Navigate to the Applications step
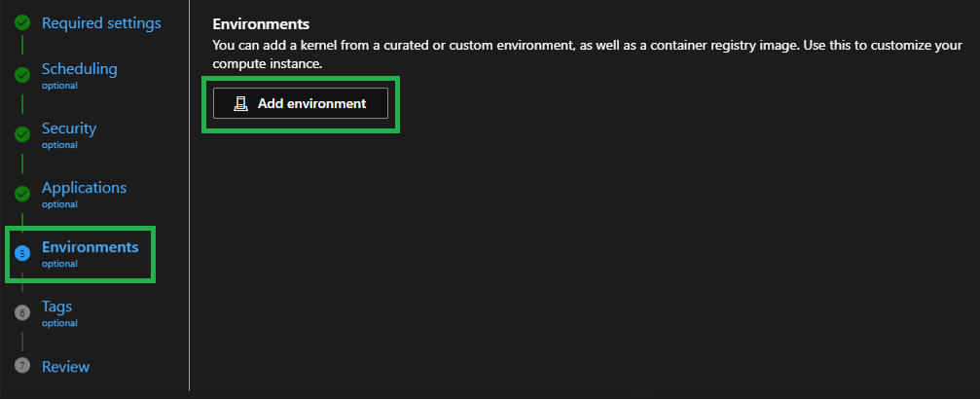This screenshot has width=980, height=400. (84, 188)
